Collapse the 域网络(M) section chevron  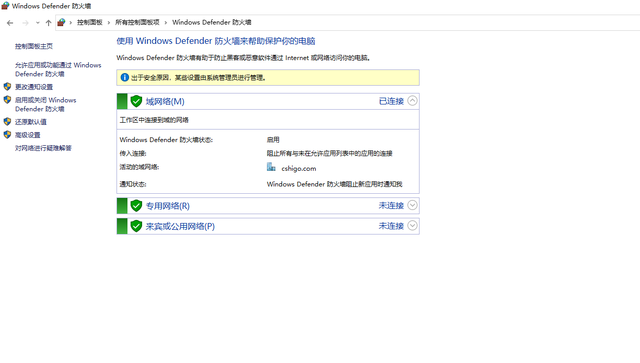(x=412, y=101)
